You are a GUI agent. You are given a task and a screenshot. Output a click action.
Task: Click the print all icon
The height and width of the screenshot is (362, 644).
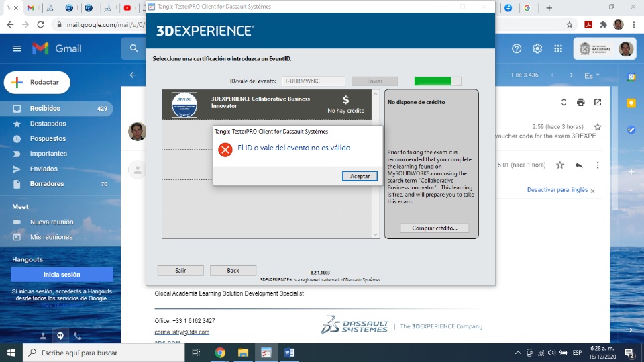tap(580, 102)
